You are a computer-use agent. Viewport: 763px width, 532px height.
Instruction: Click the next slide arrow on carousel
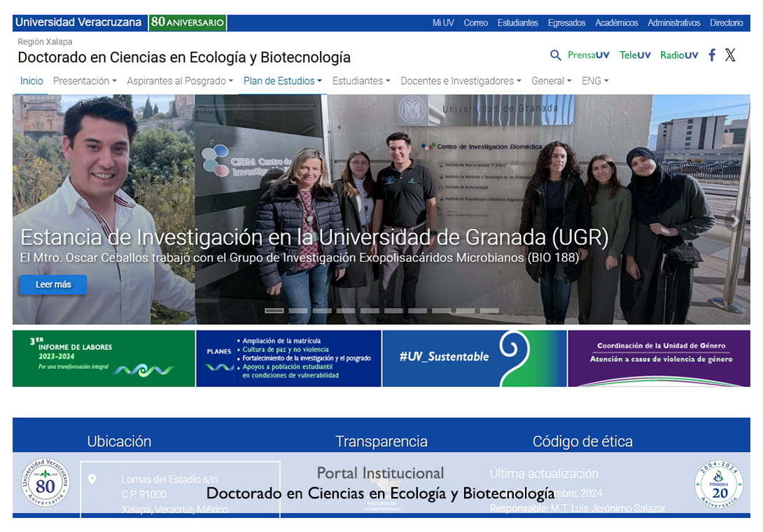point(734,220)
